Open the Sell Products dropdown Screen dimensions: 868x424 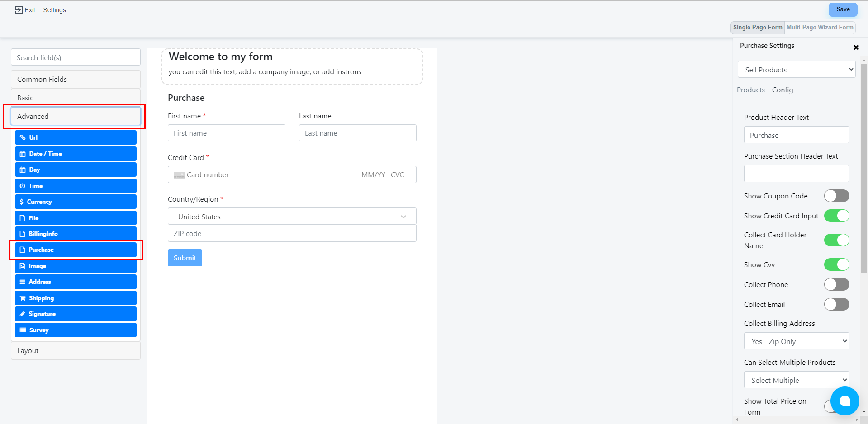tap(796, 70)
